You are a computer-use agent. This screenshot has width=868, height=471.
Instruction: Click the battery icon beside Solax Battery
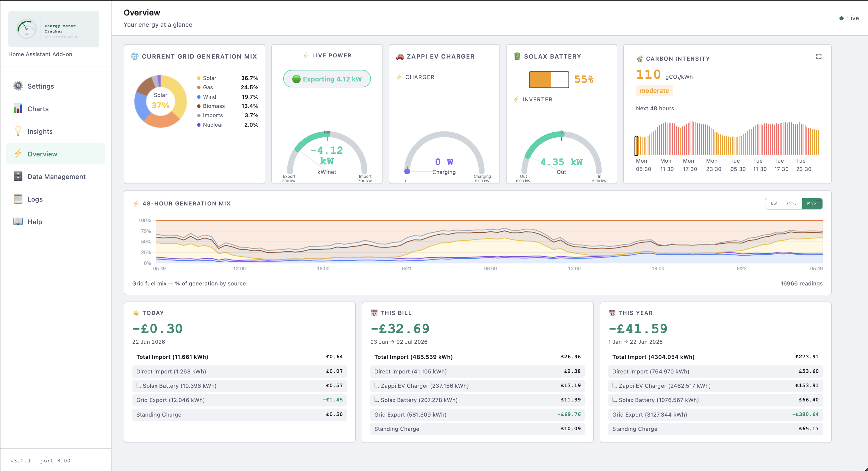pyautogui.click(x=517, y=56)
